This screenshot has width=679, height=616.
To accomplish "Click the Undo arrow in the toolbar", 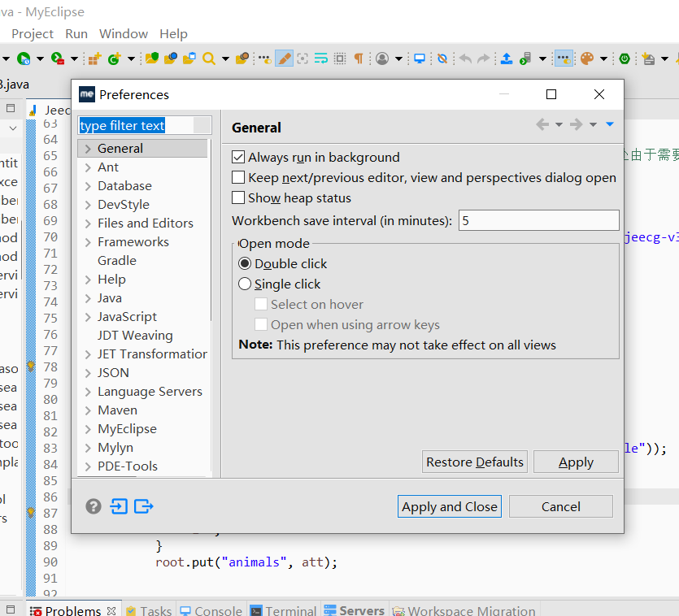I will [464, 58].
